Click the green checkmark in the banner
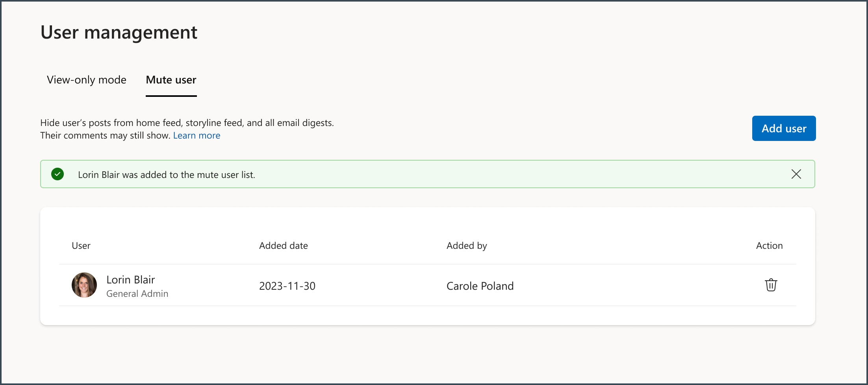This screenshot has width=868, height=385. [57, 174]
